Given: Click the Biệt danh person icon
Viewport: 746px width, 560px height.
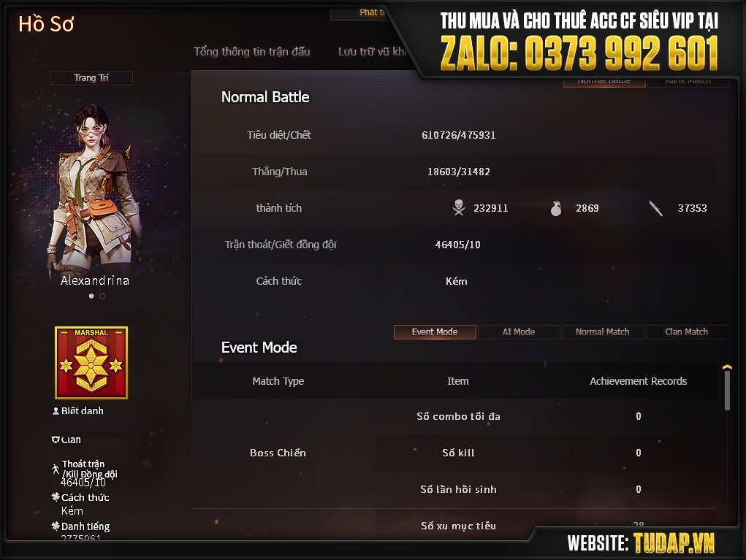Looking at the screenshot, I should (x=56, y=411).
